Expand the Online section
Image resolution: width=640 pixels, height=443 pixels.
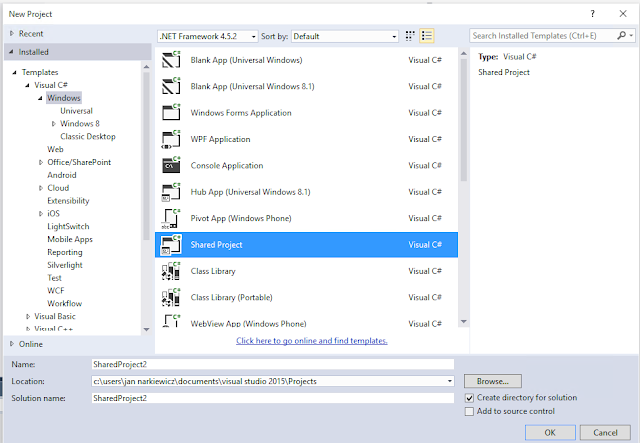pos(12,344)
